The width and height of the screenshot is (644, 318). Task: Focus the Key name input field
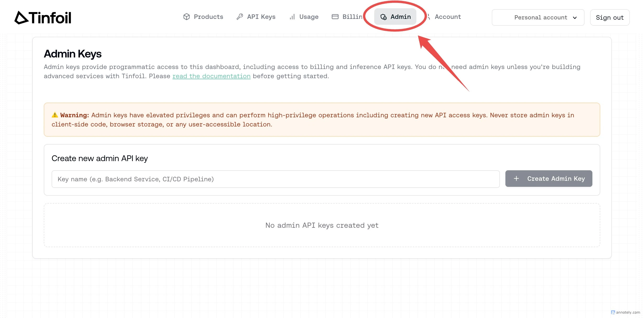(x=276, y=179)
